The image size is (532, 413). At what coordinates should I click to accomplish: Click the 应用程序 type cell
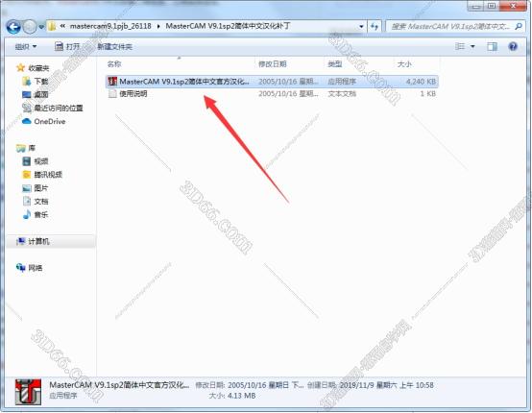pyautogui.click(x=342, y=82)
